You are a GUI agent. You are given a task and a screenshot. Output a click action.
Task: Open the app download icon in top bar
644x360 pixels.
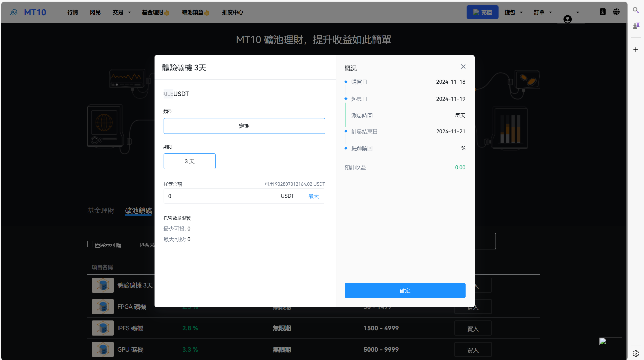[603, 12]
